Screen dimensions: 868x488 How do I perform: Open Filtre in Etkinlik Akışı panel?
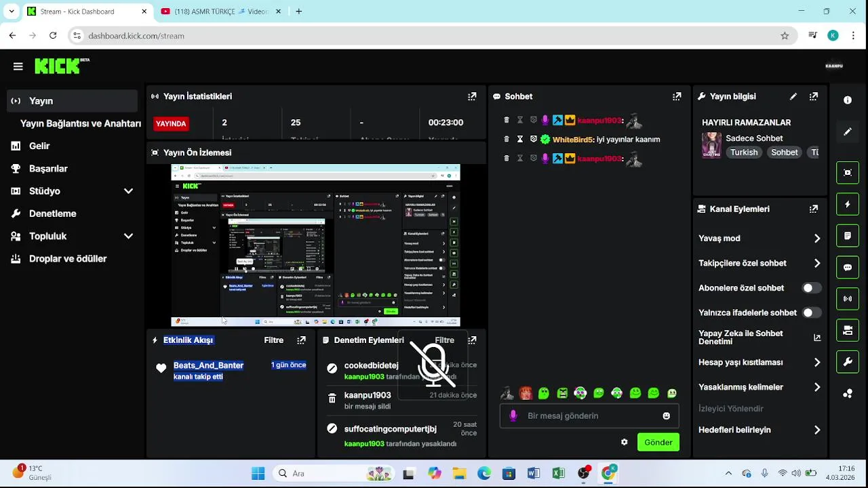point(274,340)
